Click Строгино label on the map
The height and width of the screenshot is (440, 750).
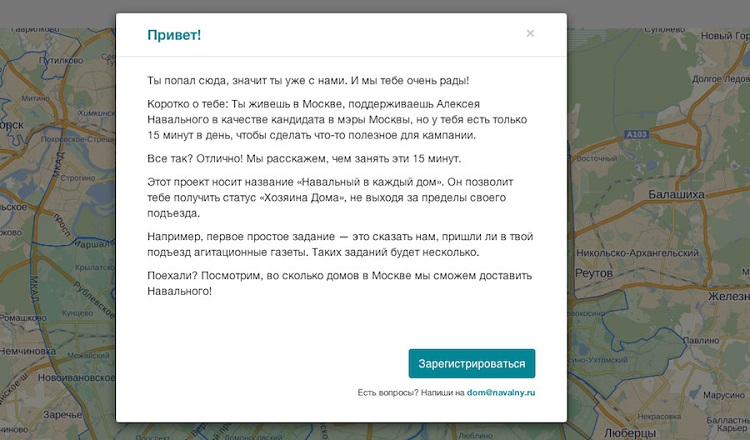click(x=77, y=177)
